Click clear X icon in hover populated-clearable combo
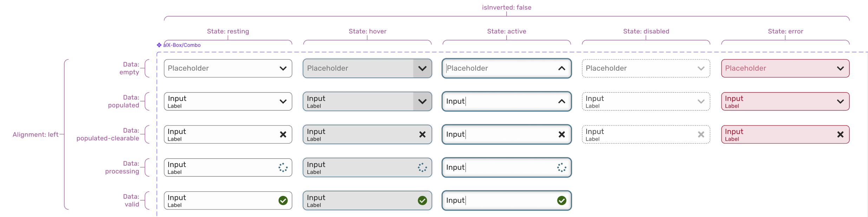 (422, 134)
